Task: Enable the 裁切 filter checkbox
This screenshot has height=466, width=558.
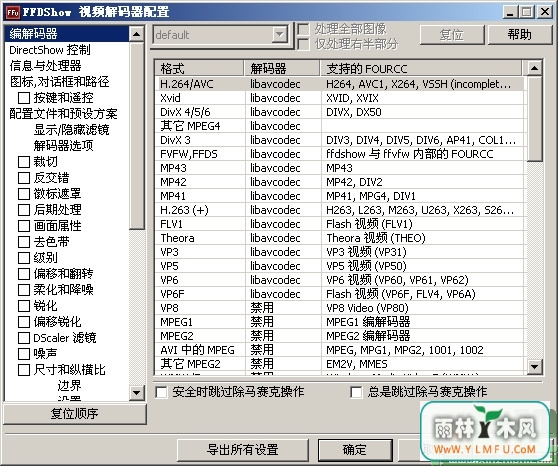Action: (24, 162)
